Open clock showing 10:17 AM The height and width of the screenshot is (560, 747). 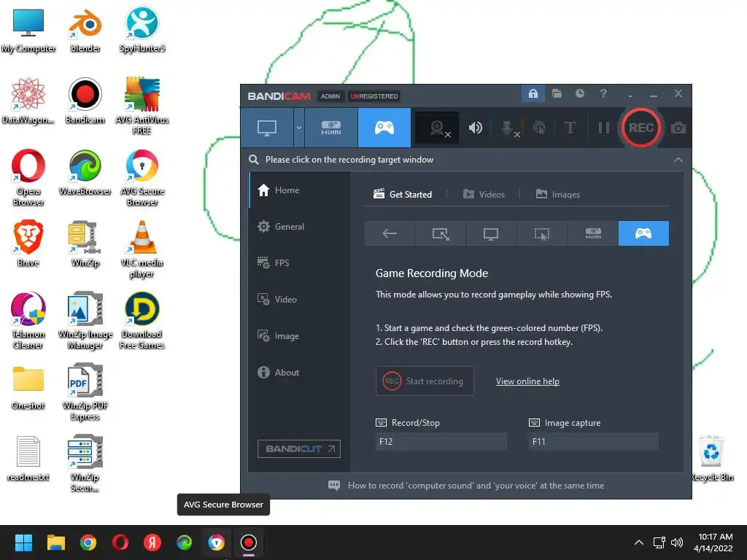[x=713, y=542]
